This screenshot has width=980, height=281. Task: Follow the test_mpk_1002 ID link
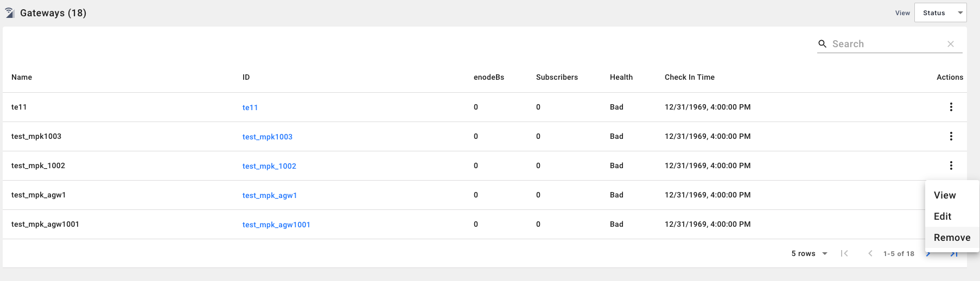coord(269,166)
